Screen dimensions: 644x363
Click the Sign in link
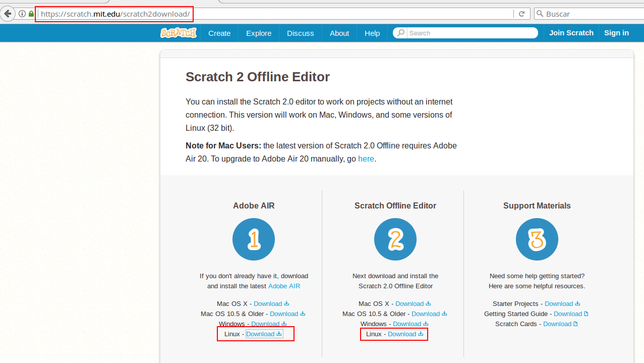616,32
